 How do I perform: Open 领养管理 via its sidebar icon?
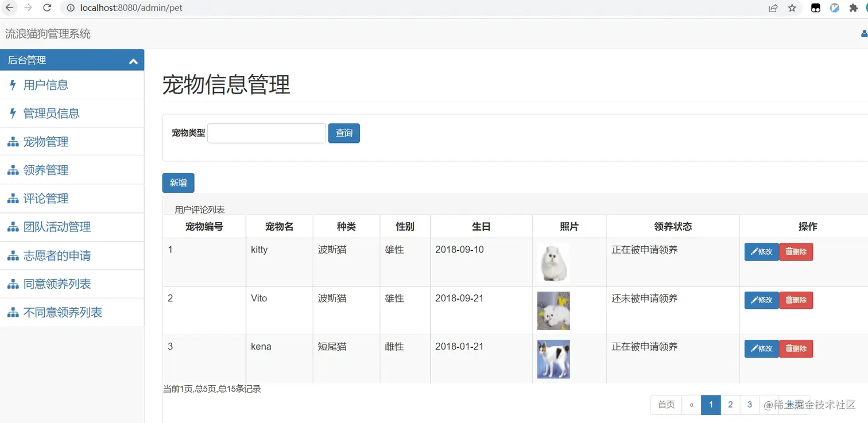[x=13, y=170]
